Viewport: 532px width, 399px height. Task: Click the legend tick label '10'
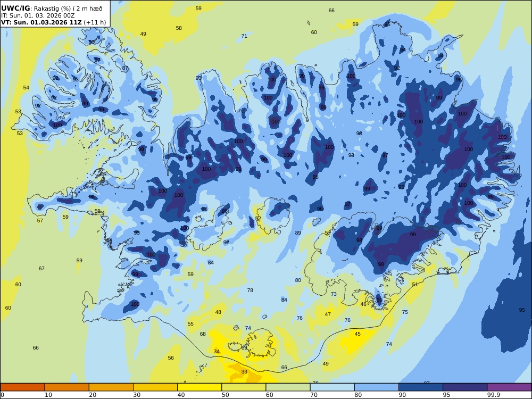48,395
